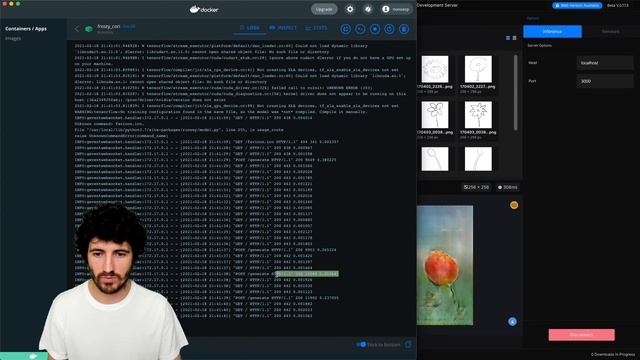Select the first tulip bud sketch thumbnail in the bottom row
The width and height of the screenshot is (640, 360).
[435, 159]
